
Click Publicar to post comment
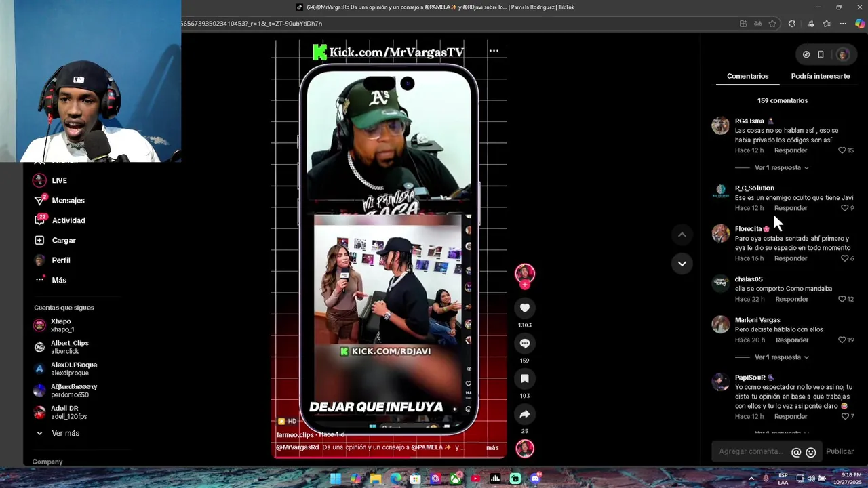pyautogui.click(x=840, y=451)
